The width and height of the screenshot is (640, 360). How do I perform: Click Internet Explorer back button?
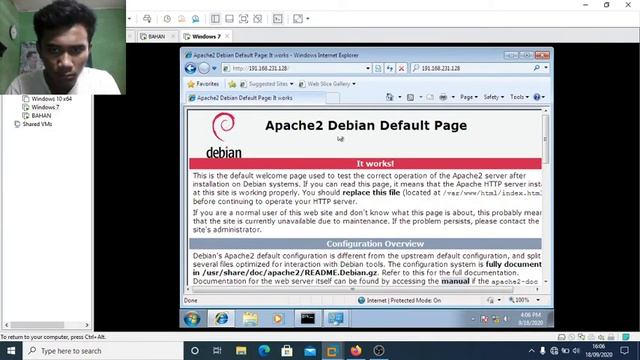coord(191,68)
